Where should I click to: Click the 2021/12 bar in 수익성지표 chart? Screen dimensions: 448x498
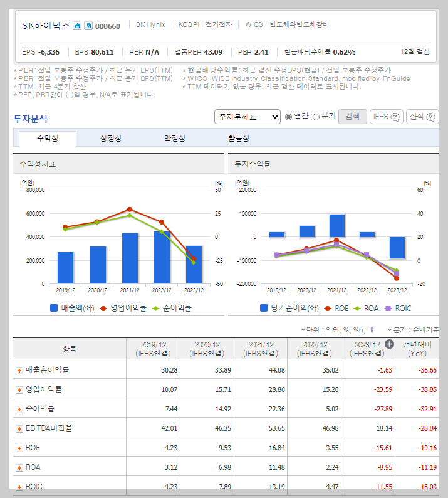130,258
